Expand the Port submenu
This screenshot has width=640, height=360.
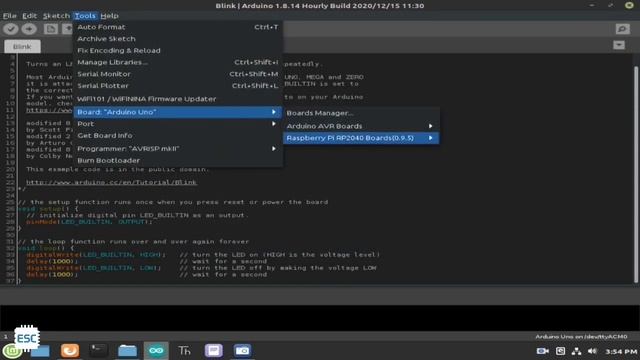click(178, 124)
